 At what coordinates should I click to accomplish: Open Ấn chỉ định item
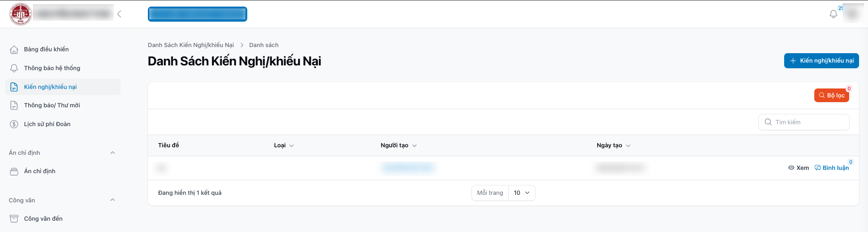pyautogui.click(x=40, y=171)
